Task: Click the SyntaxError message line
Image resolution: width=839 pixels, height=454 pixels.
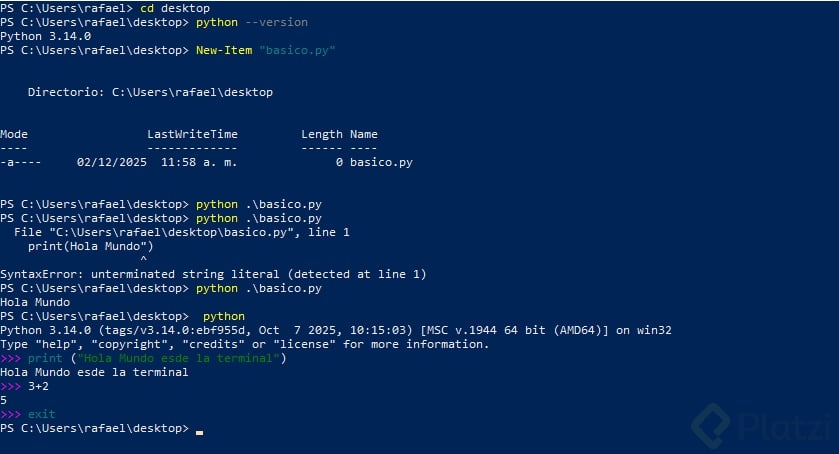Action: (213, 274)
